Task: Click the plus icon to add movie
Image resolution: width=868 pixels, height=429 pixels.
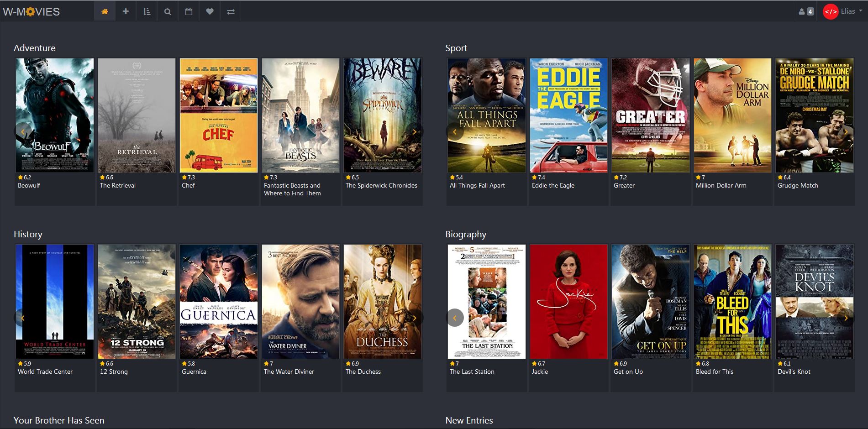Action: [126, 11]
